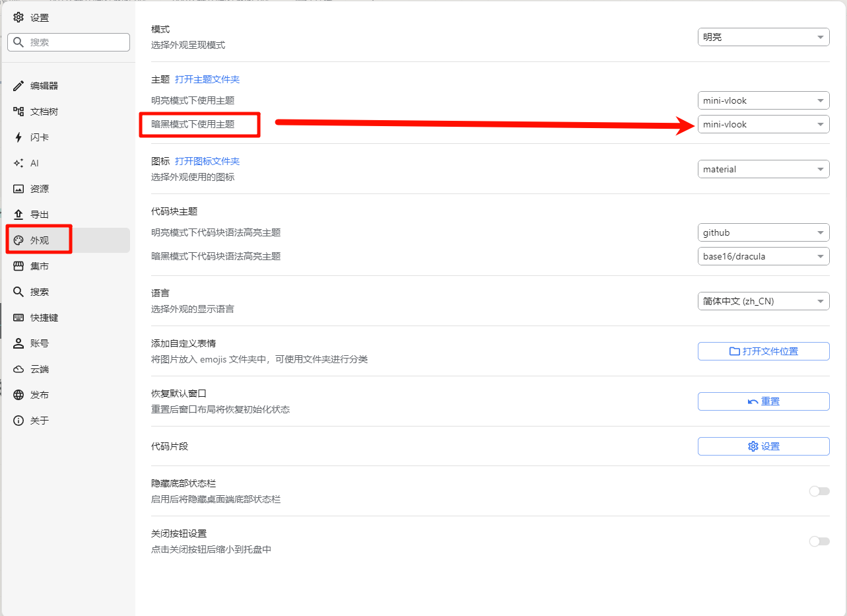Image resolution: width=847 pixels, height=616 pixels.
Task: Click the settings 搜索 input field
Action: [76, 42]
